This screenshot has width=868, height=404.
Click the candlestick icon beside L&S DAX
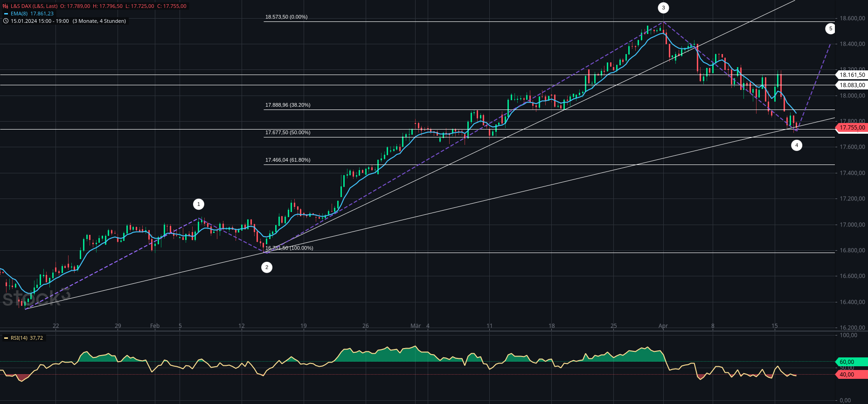(6, 7)
